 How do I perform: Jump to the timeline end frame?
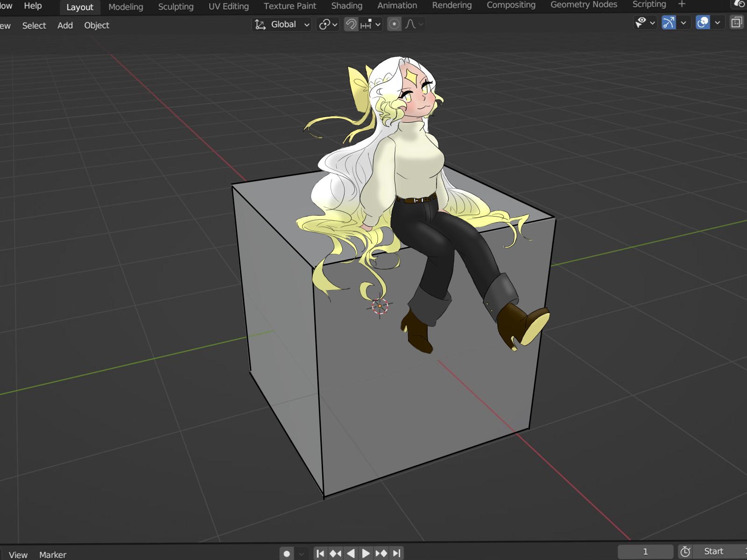[397, 553]
